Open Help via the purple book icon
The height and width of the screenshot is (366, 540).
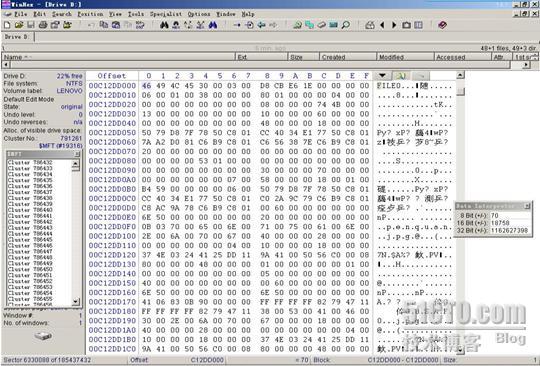click(443, 25)
